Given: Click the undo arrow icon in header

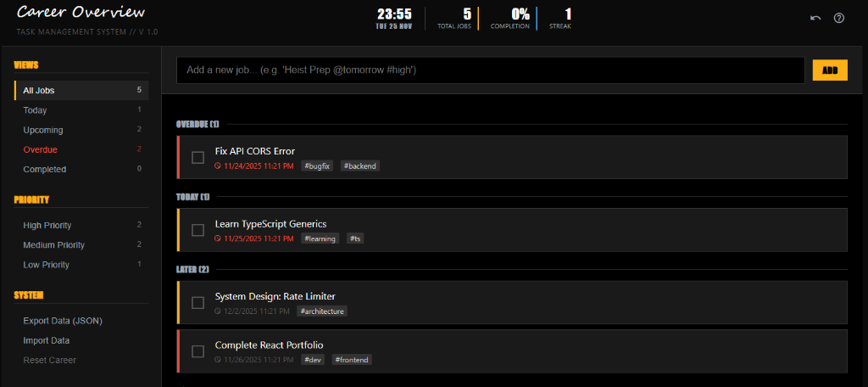Looking at the screenshot, I should (815, 18).
